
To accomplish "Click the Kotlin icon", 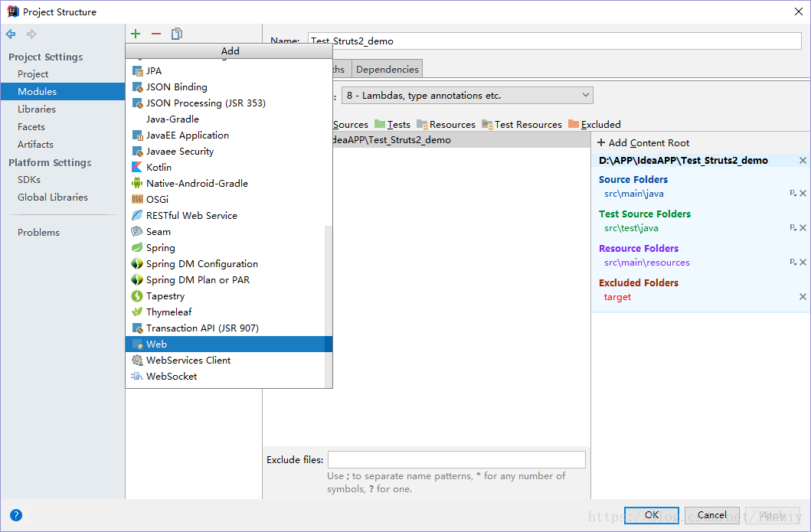I will [x=137, y=167].
